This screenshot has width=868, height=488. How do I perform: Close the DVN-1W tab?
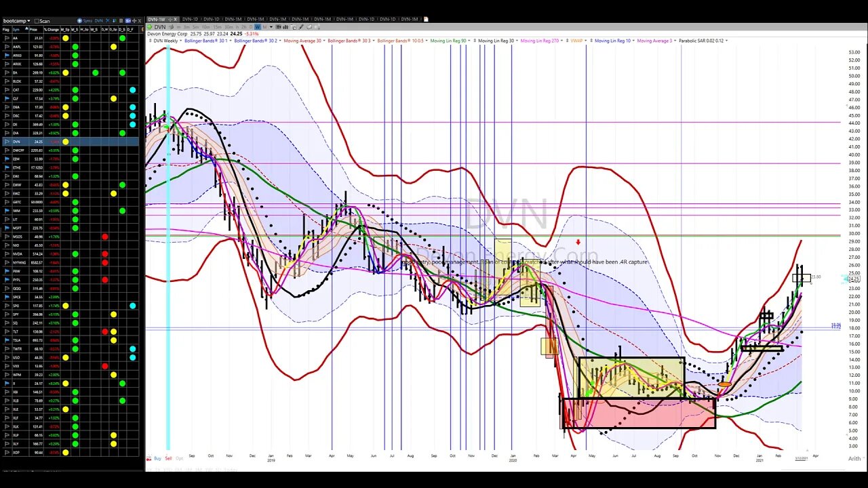[x=175, y=19]
